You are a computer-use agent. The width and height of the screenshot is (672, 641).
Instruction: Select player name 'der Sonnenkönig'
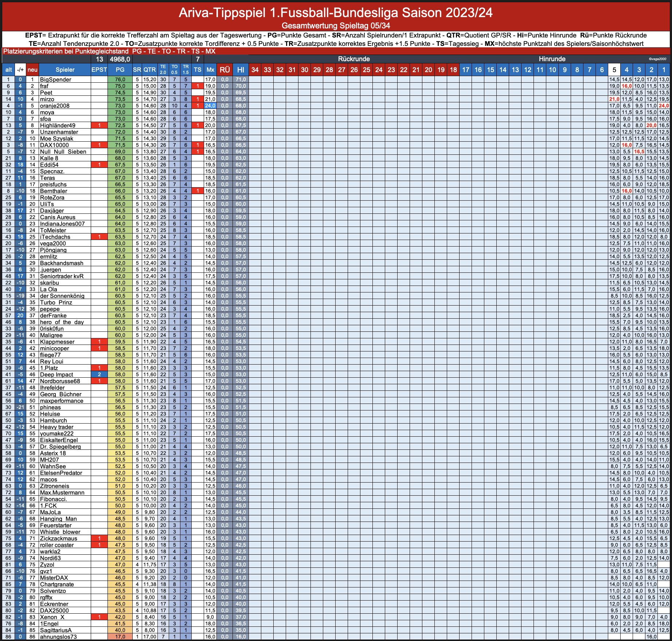pos(62,296)
